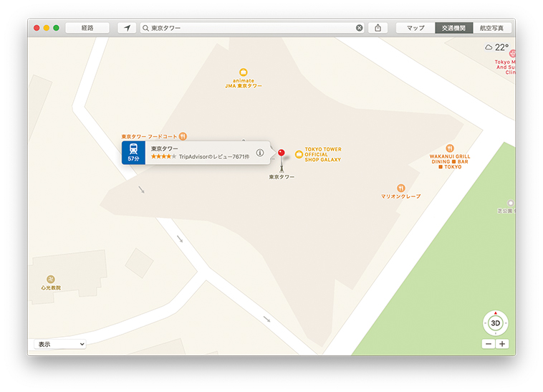
Task: Zoom in with the plus button
Action: [x=502, y=344]
